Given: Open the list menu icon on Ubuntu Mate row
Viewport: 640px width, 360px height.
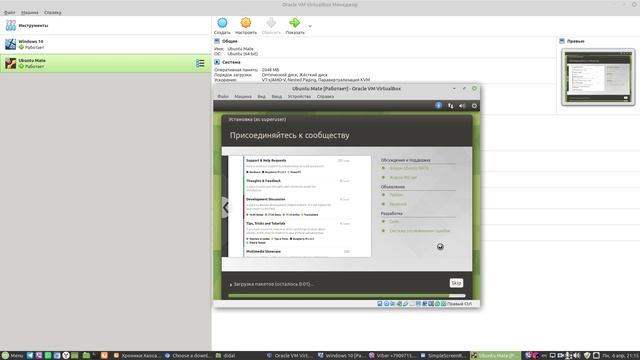Looking at the screenshot, I should 200,63.
